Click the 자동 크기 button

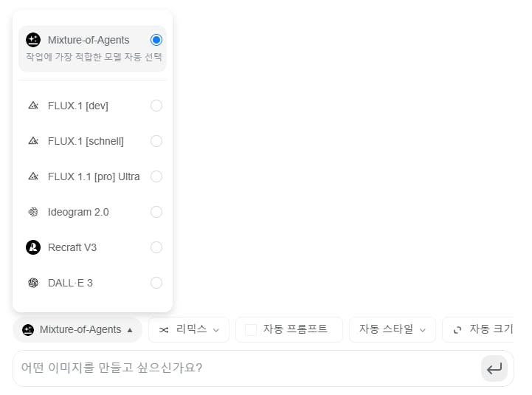(483, 330)
